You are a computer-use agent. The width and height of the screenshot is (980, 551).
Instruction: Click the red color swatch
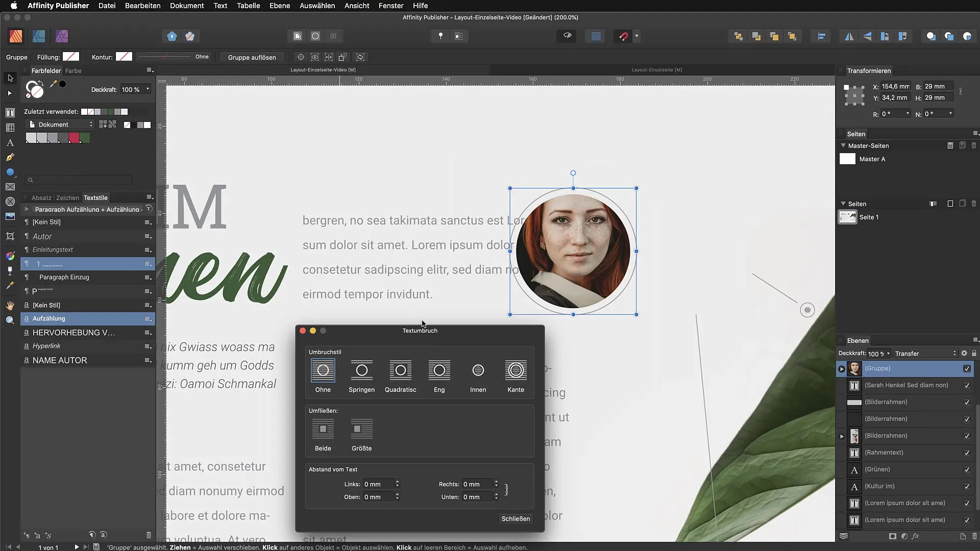pos(74,138)
